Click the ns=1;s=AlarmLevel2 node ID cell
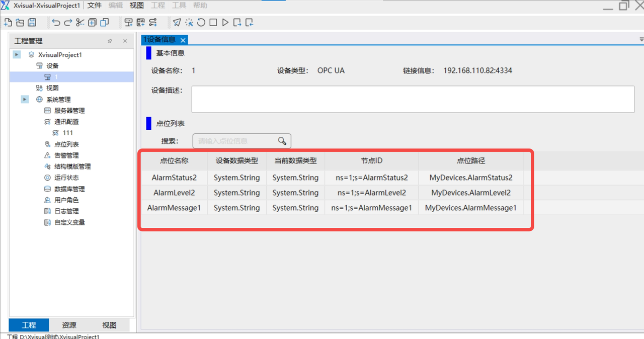 coord(371,193)
